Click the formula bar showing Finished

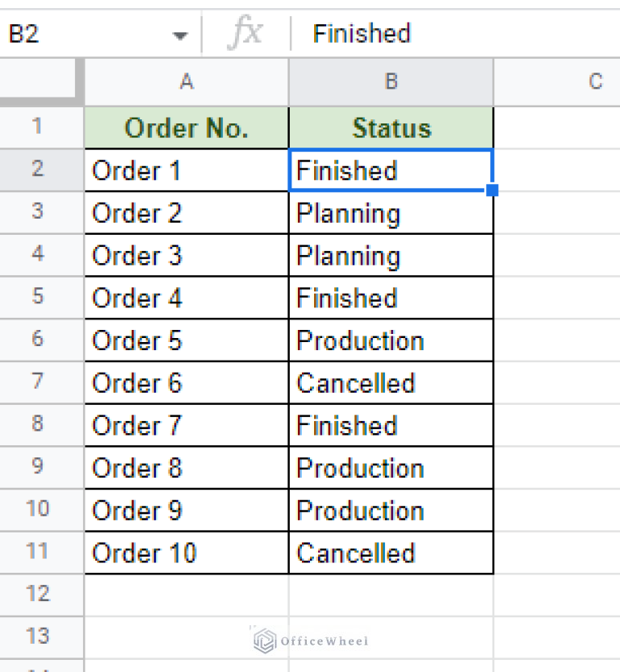452,34
